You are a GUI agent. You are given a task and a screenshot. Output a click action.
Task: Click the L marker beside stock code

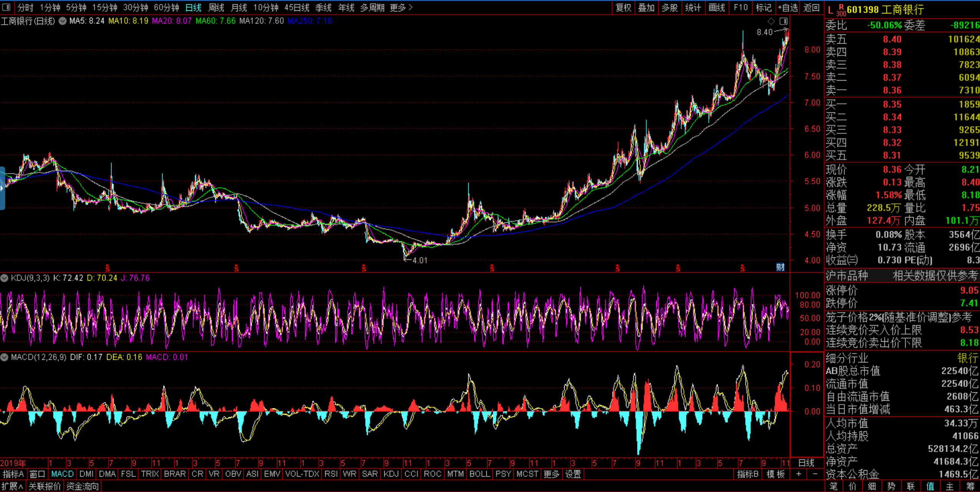click(830, 10)
